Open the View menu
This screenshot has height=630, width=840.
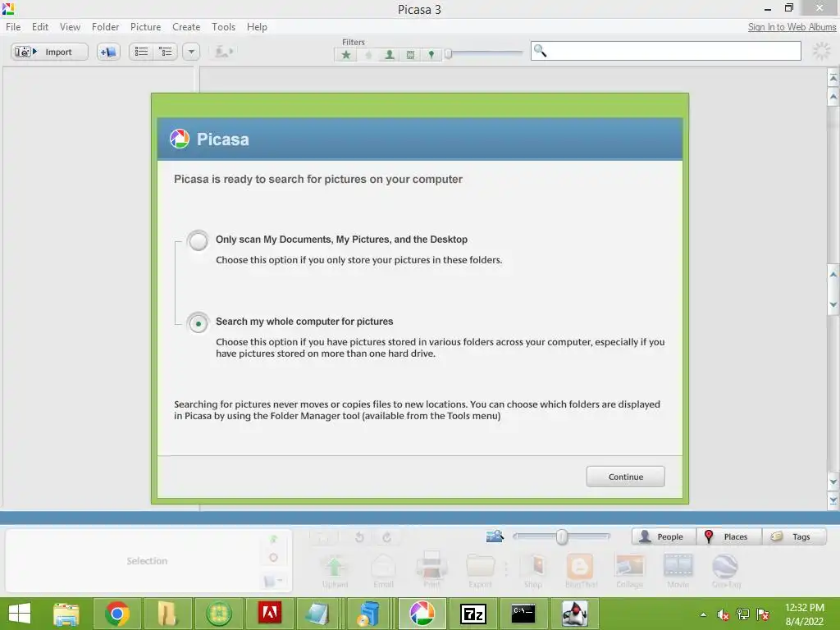pos(71,27)
